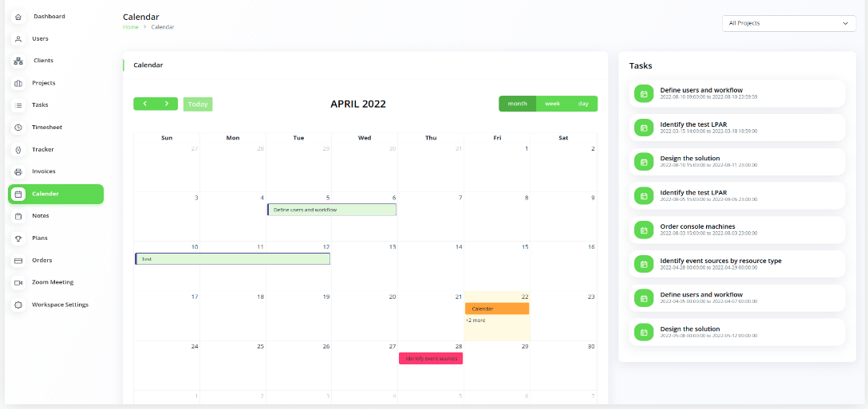Click the Tracker stopwatch icon

18,150
